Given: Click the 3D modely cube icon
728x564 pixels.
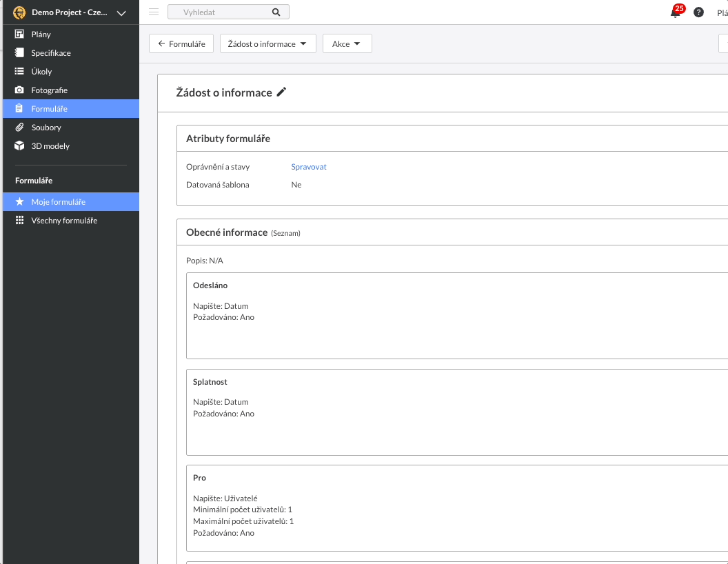Looking at the screenshot, I should point(19,145).
